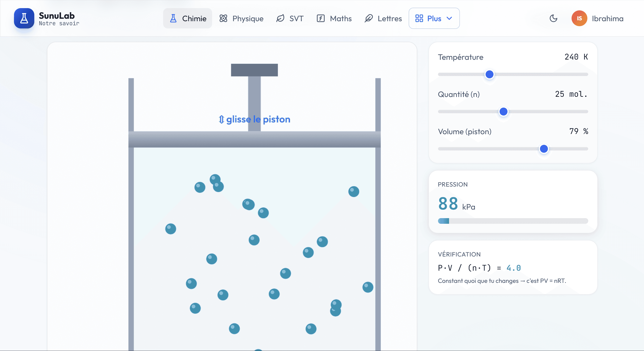Click the Maths function icon
The height and width of the screenshot is (351, 644).
[x=321, y=18]
